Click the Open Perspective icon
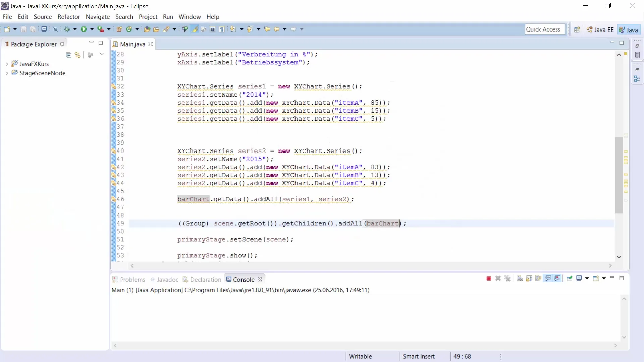The width and height of the screenshot is (644, 362). 577,29
